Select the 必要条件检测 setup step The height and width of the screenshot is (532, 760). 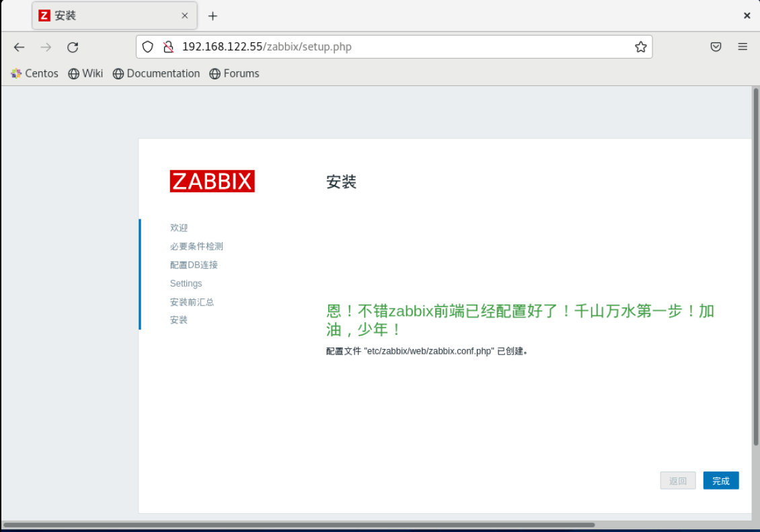point(196,246)
